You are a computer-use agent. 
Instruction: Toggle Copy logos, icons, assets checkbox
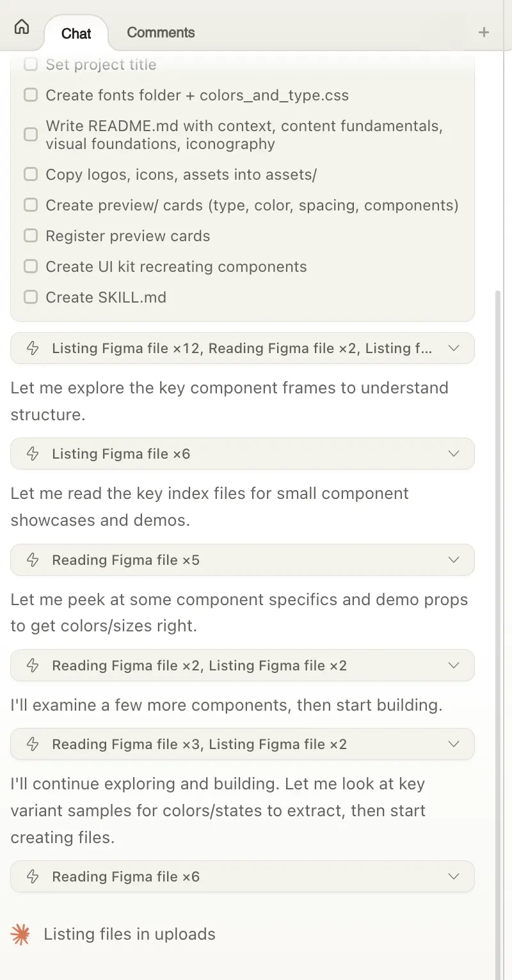(31, 174)
